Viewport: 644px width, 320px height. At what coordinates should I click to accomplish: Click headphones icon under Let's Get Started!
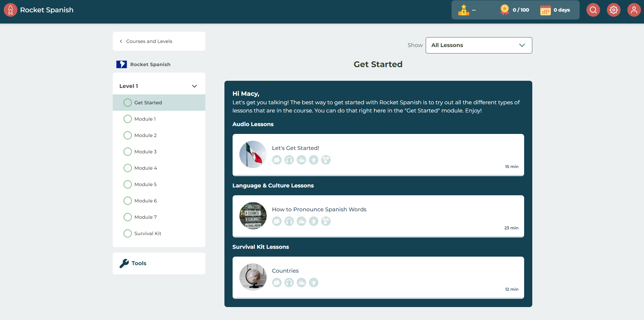point(289,160)
